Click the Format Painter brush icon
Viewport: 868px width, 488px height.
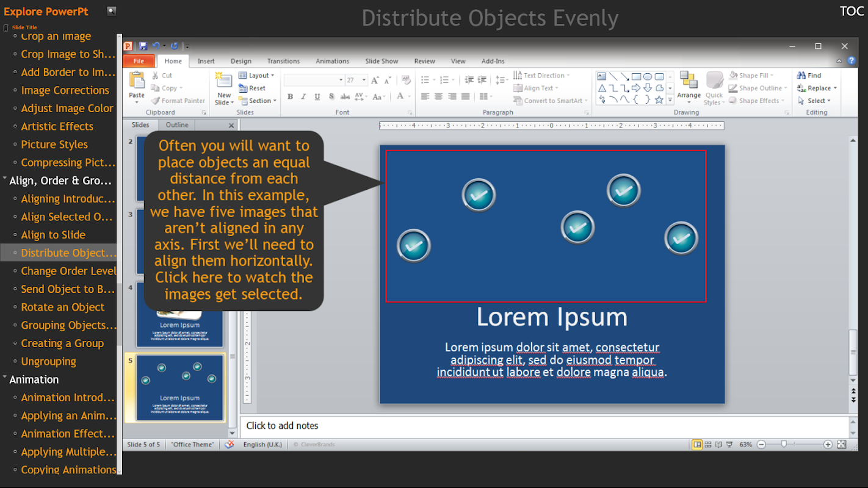pos(156,101)
